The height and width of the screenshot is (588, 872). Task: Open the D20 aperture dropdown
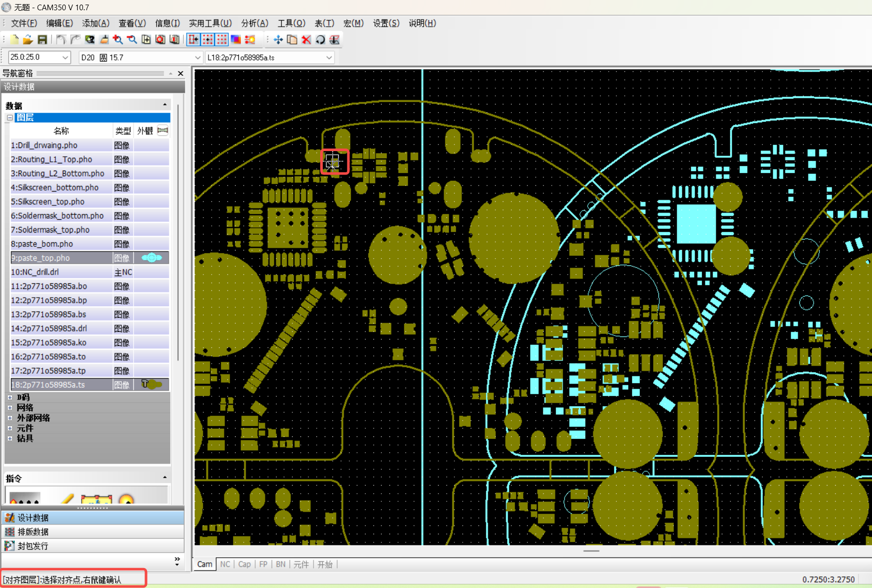coord(198,57)
